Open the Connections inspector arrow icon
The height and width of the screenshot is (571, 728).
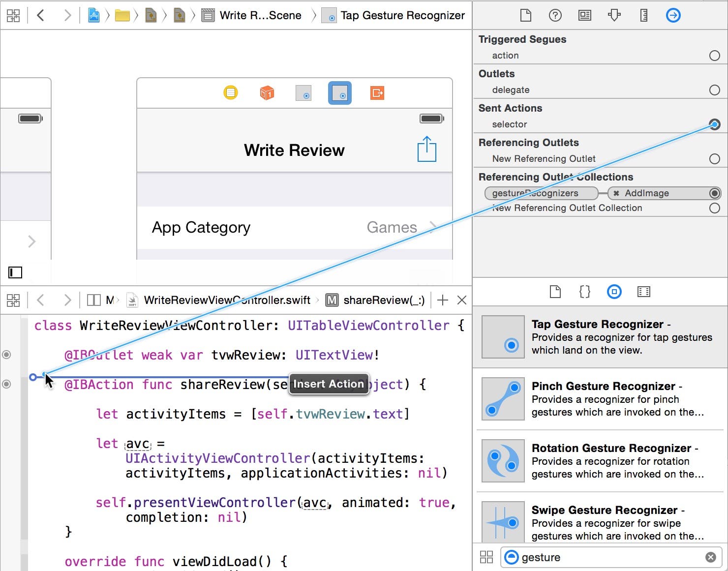[673, 15]
